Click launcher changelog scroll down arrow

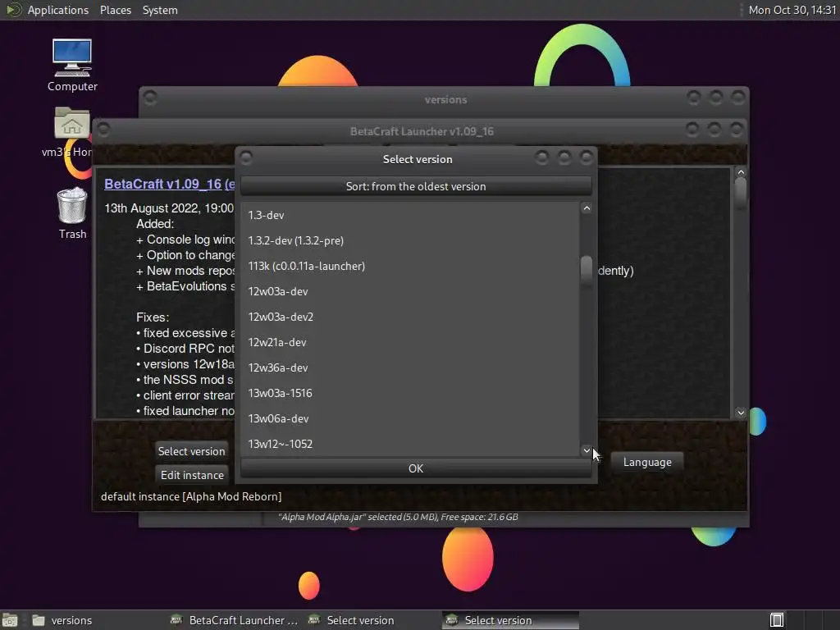click(741, 413)
